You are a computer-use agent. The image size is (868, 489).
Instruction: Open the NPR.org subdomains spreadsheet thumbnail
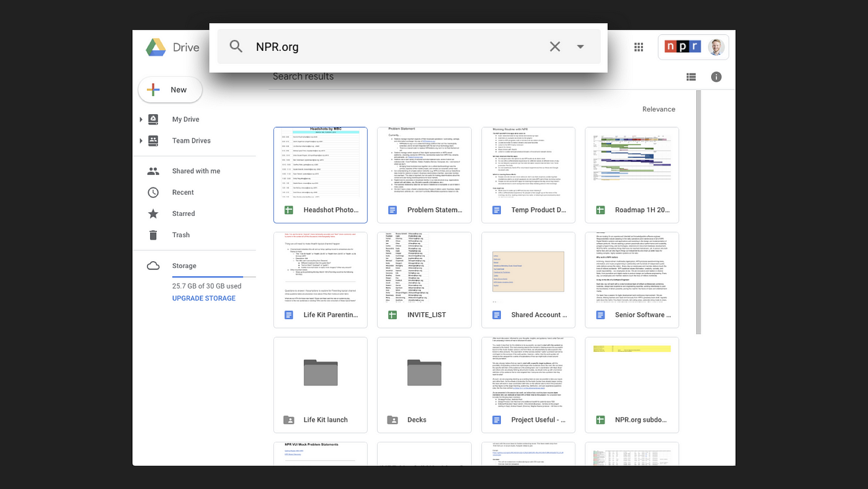632,372
